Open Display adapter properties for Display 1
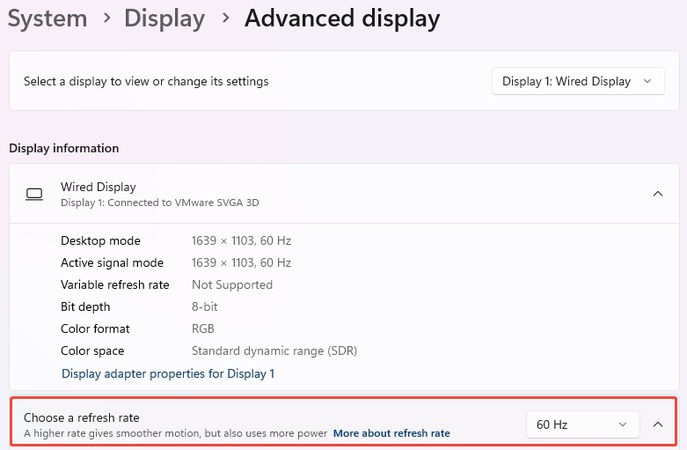The image size is (687, 450). click(x=168, y=373)
